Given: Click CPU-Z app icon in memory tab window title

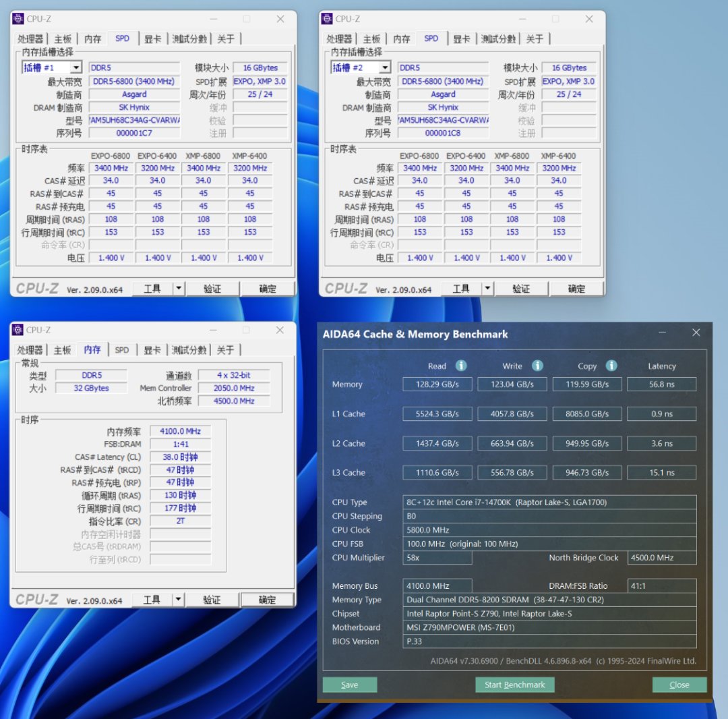Looking at the screenshot, I should (x=18, y=330).
